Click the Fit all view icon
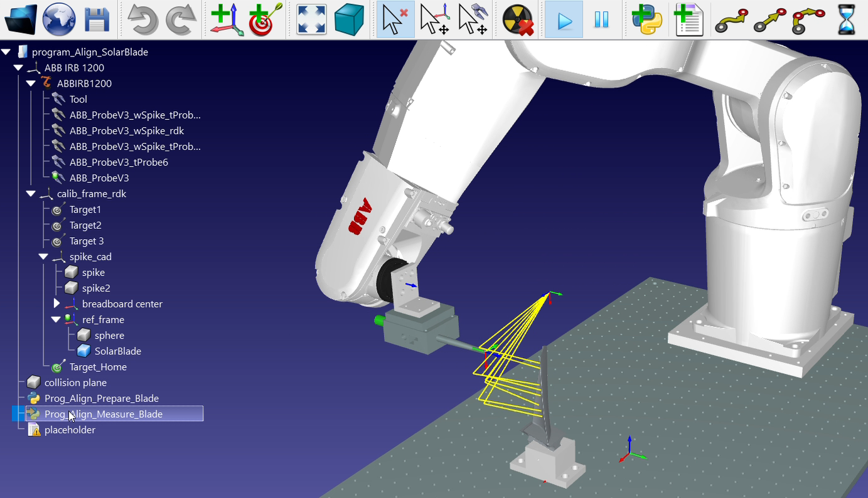Screen dimensions: 868x498 coord(311,20)
